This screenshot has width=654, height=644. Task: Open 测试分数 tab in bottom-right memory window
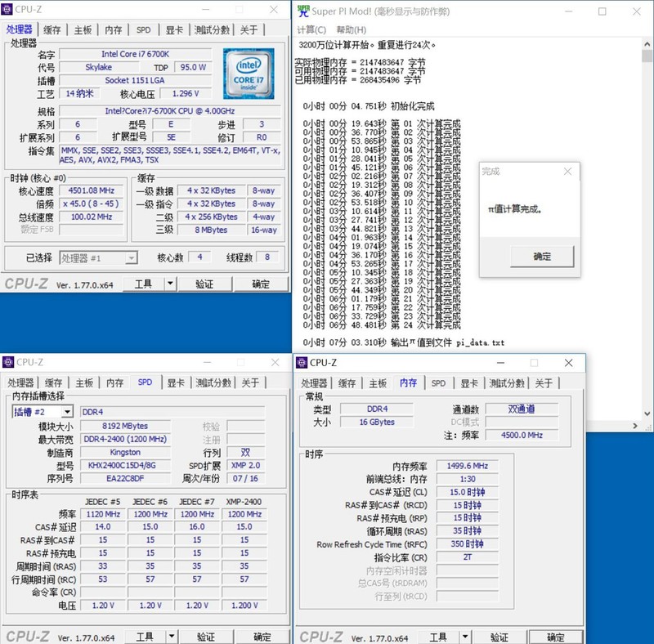(x=507, y=383)
